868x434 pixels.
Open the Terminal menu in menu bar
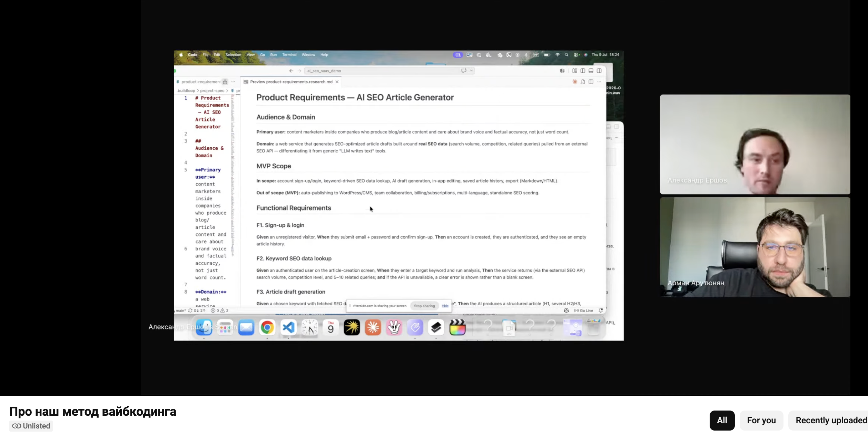tap(289, 55)
